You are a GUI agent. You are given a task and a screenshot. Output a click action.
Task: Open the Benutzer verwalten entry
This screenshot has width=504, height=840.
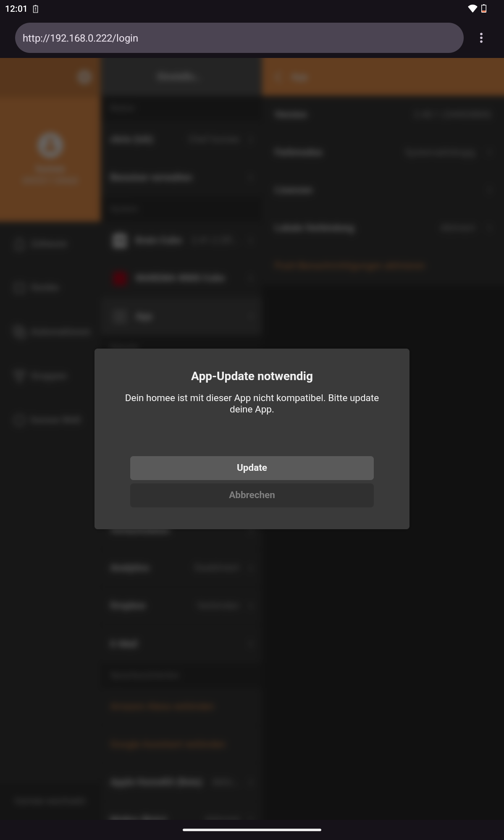[181, 177]
